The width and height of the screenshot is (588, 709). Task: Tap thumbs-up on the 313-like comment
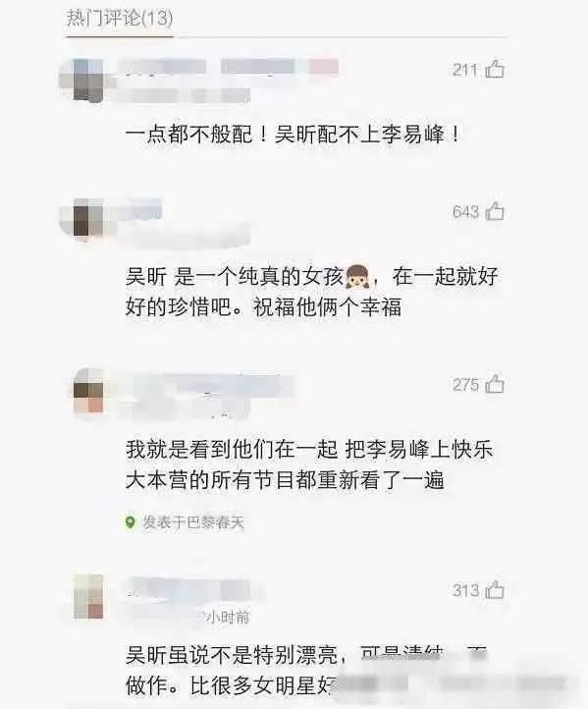click(x=495, y=589)
